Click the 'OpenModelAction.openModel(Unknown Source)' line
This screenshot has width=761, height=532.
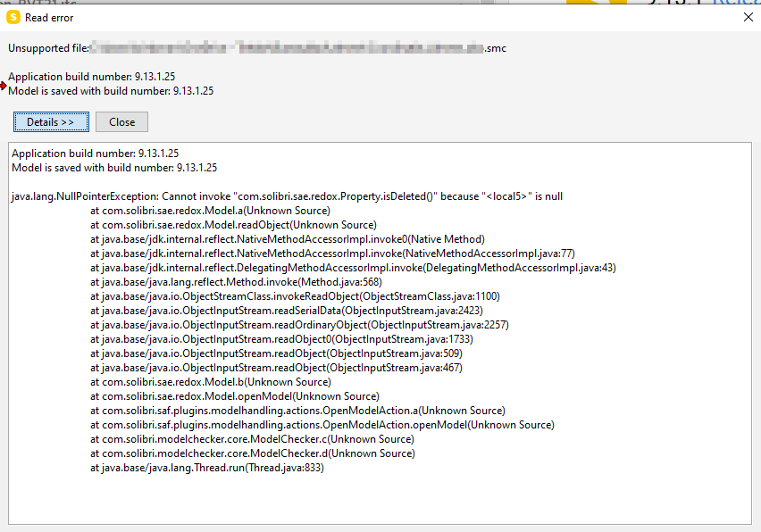(x=322, y=425)
